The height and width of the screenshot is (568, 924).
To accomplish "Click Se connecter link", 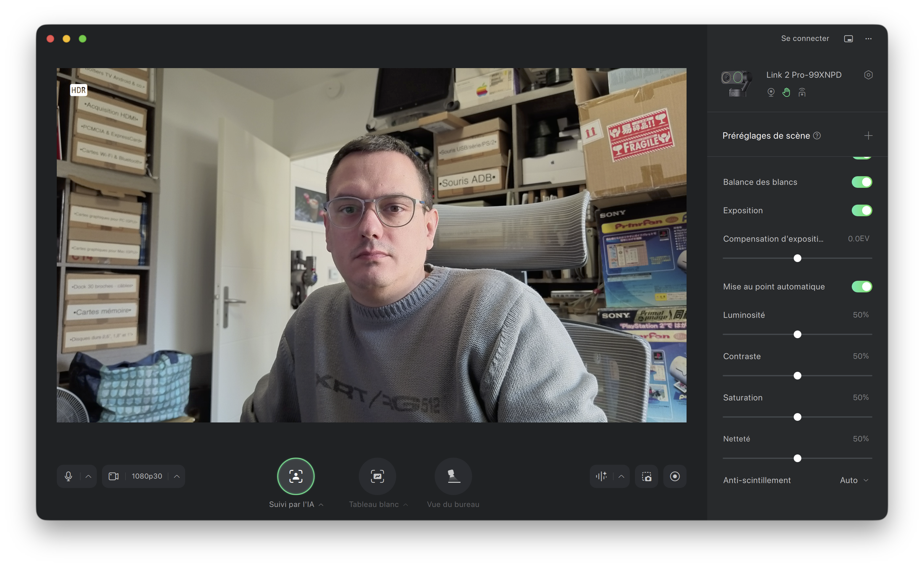I will (805, 39).
